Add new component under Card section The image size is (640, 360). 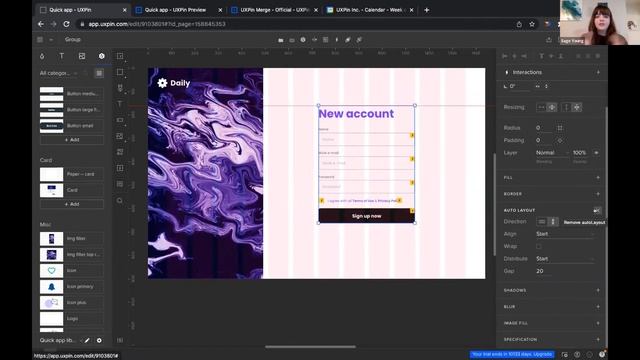72,204
